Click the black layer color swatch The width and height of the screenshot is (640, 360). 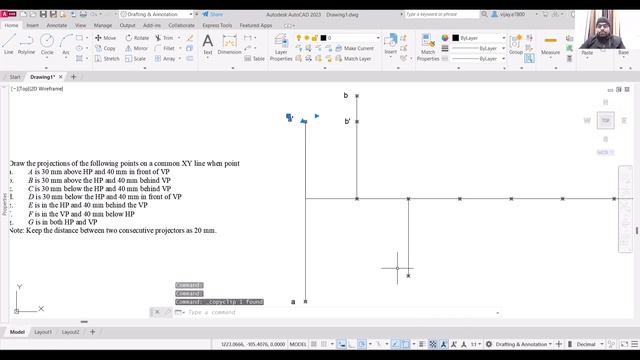point(323,38)
